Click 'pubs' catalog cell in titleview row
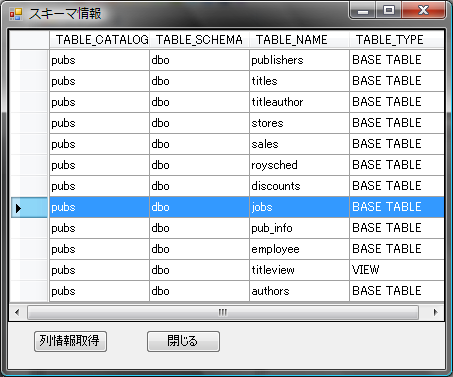This screenshot has width=453, height=377. click(99, 270)
